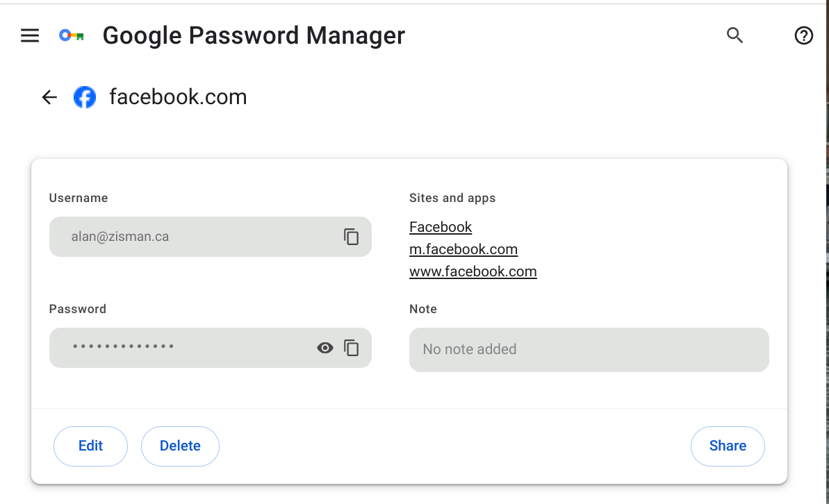Click the 'No note added' field

(589, 350)
